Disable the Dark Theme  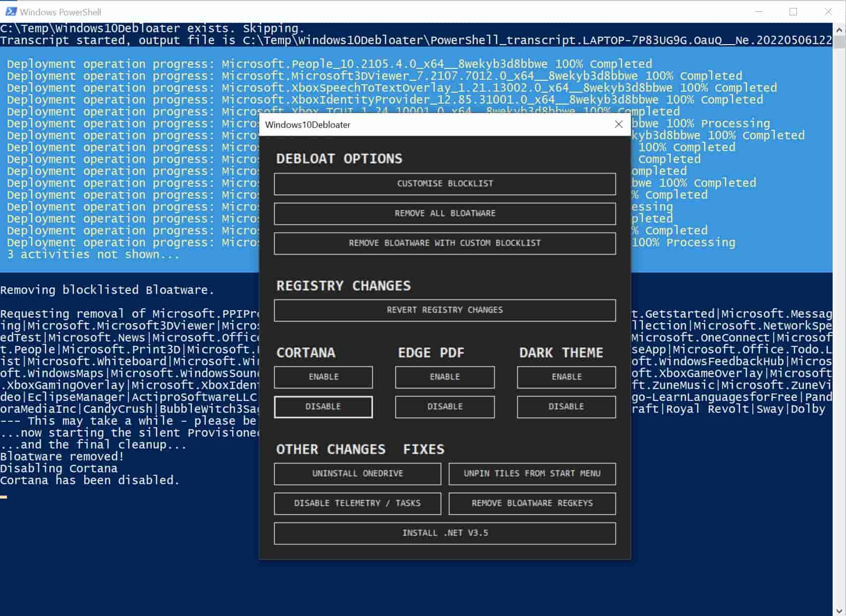(x=566, y=407)
